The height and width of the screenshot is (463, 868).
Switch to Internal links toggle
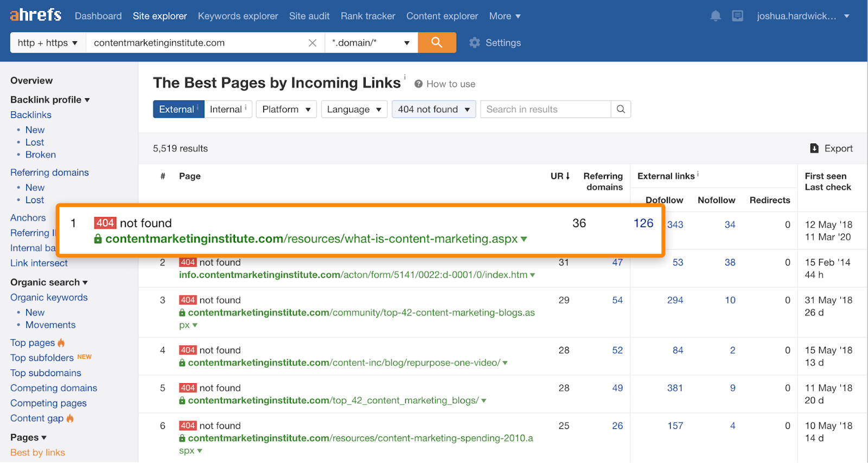(227, 109)
